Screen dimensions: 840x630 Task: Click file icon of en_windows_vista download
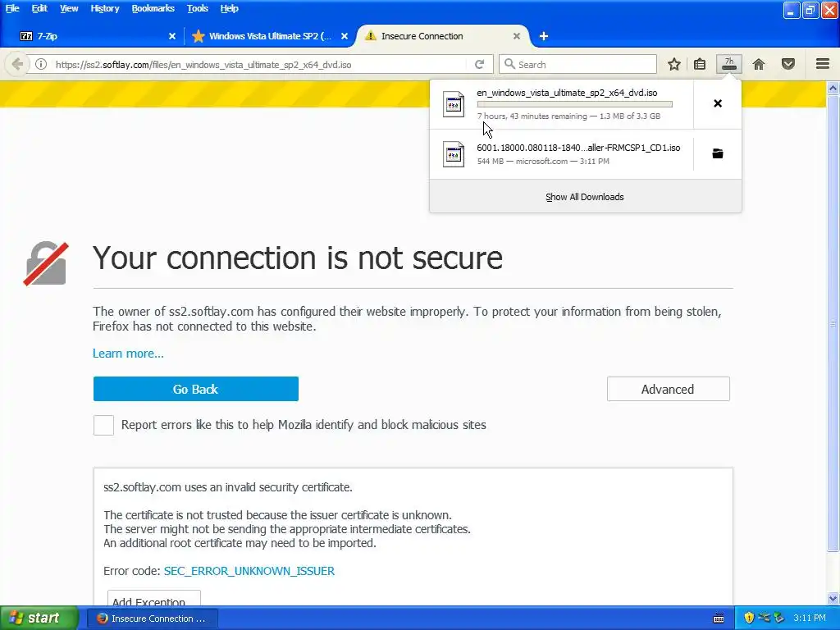[x=454, y=104]
